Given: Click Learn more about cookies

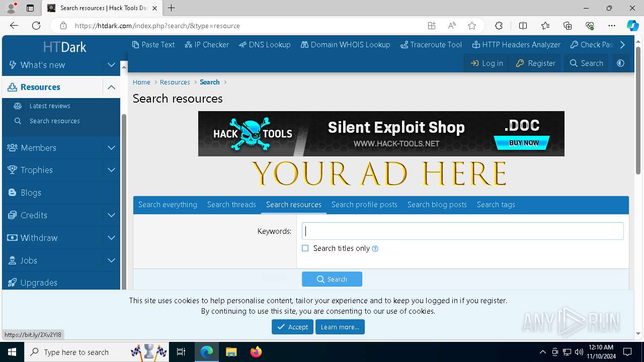Looking at the screenshot, I should pyautogui.click(x=340, y=327).
